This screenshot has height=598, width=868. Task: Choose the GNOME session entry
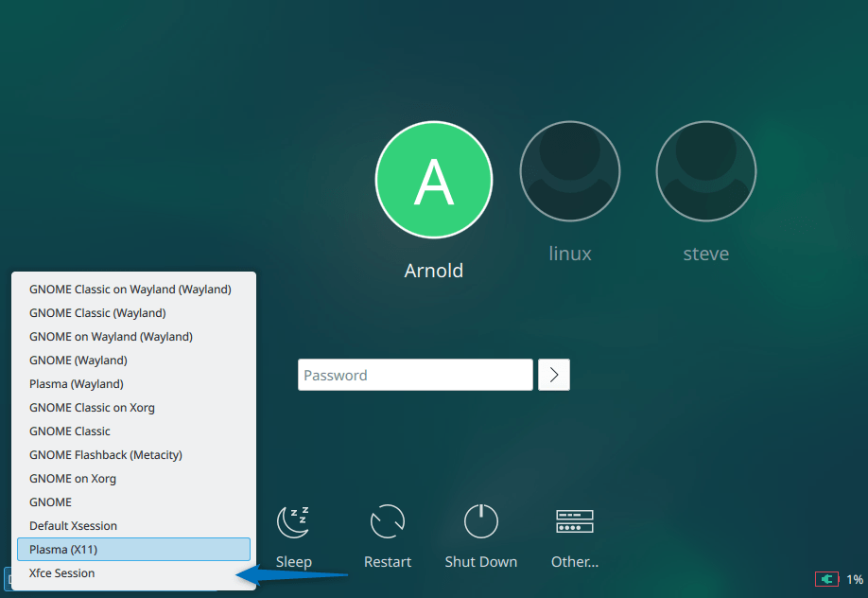pos(51,501)
